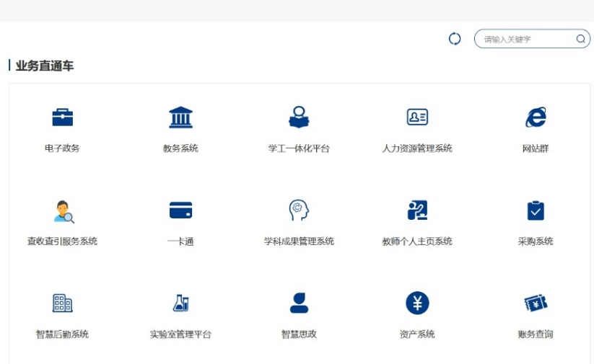Click the 资产系统 yen coin icon
Screen dimensions: 594x364
pos(417,303)
